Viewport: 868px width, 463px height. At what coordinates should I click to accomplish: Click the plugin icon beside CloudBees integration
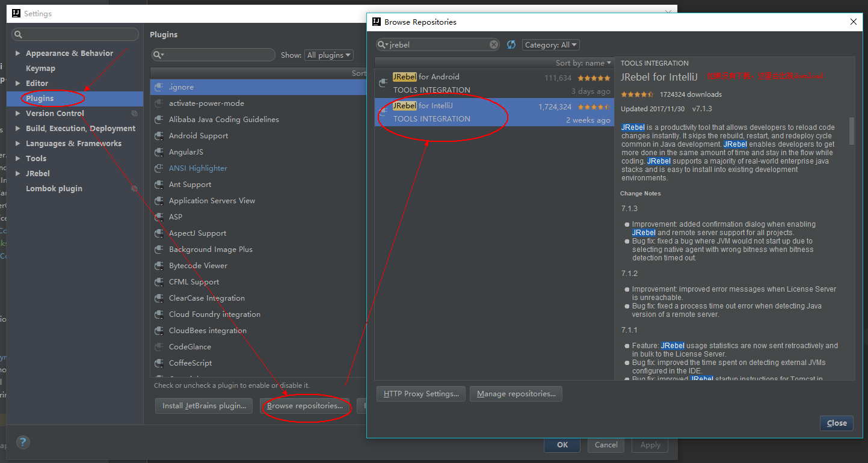[x=159, y=331]
